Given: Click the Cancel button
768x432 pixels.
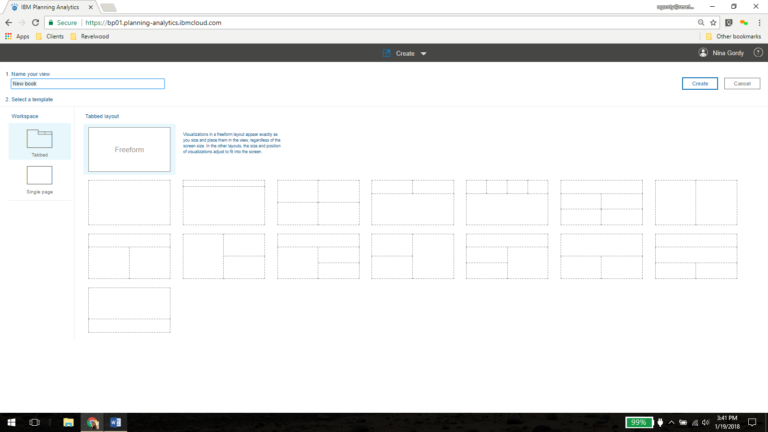Looking at the screenshot, I should [742, 84].
